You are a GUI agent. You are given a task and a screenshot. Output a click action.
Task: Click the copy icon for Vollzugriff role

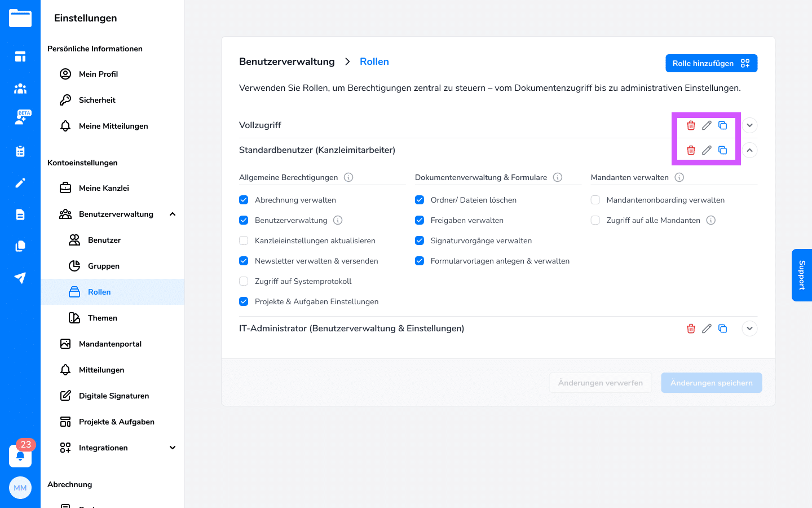point(722,125)
